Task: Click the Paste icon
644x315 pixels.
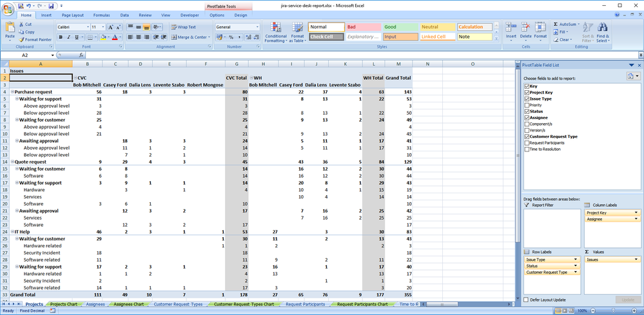Action: (10, 28)
